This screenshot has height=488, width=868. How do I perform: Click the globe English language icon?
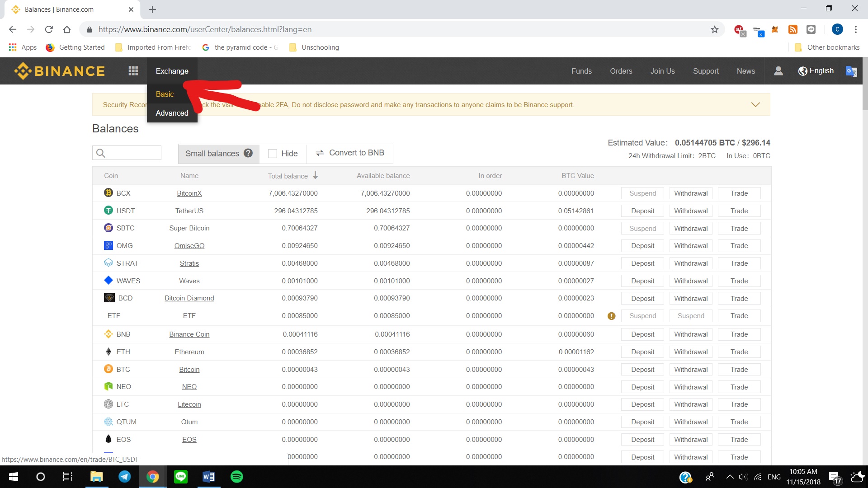click(x=803, y=71)
